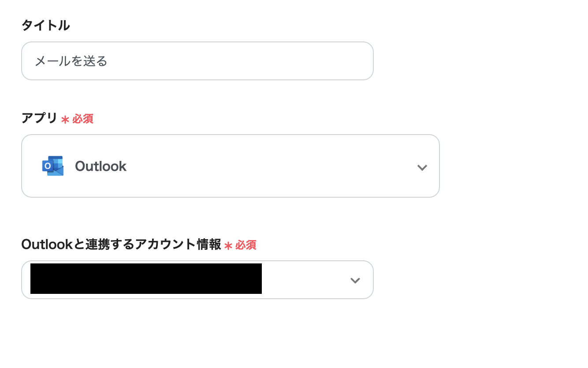Expand the アプリ dropdown chevron
The height and width of the screenshot is (368, 588).
coord(422,167)
